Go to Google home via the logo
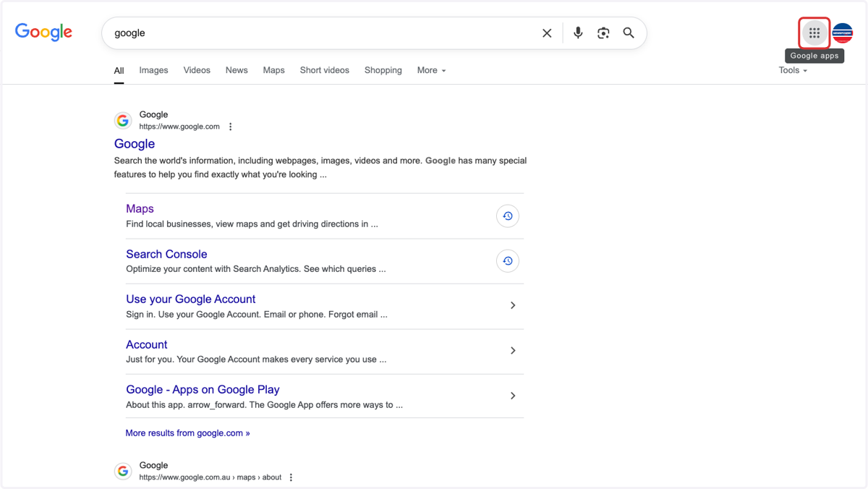868x489 pixels. tap(43, 32)
